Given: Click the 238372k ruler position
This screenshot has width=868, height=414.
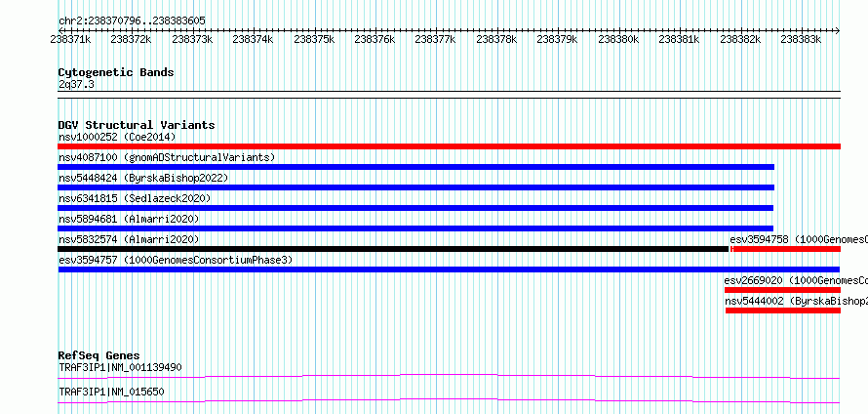Looking at the screenshot, I should pos(132,39).
